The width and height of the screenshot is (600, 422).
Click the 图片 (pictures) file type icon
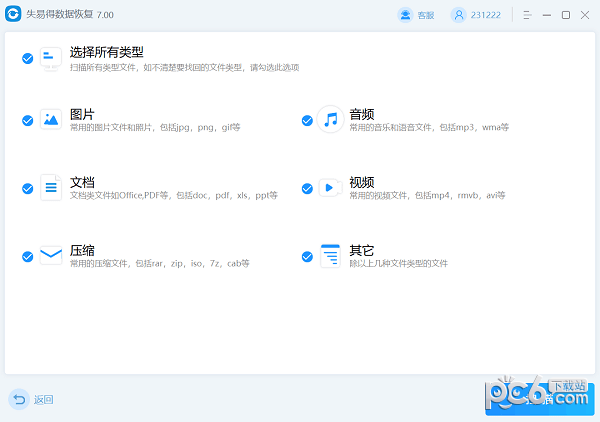pyautogui.click(x=51, y=120)
